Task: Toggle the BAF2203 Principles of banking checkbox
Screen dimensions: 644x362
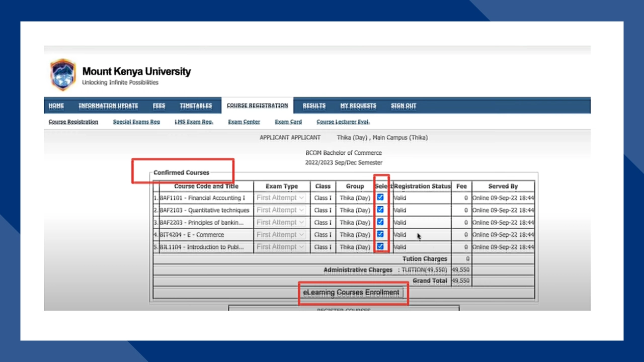Action: (380, 222)
